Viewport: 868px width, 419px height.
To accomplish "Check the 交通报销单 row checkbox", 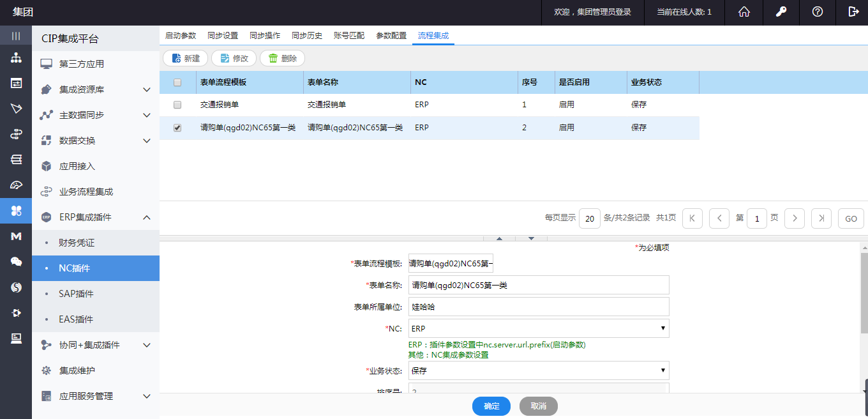I will [x=177, y=105].
